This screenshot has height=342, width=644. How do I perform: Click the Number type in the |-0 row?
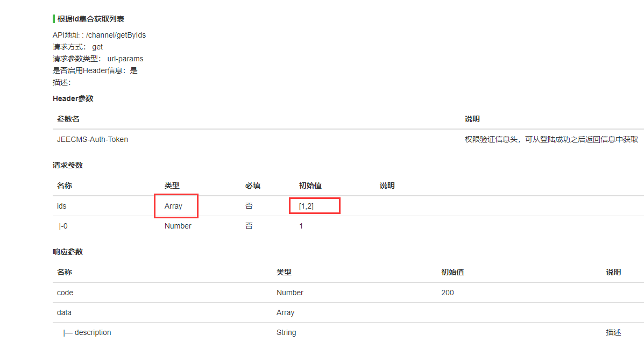click(178, 226)
